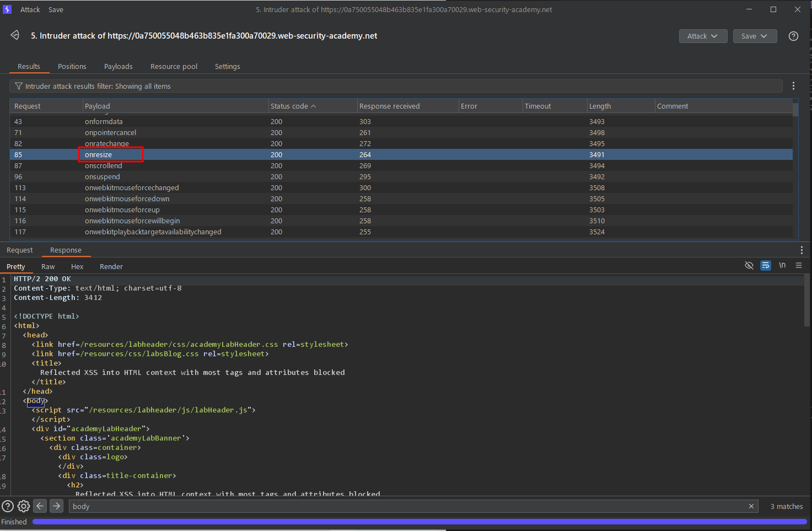Sort by Payload column header
This screenshot has height=531, width=812.
point(176,106)
